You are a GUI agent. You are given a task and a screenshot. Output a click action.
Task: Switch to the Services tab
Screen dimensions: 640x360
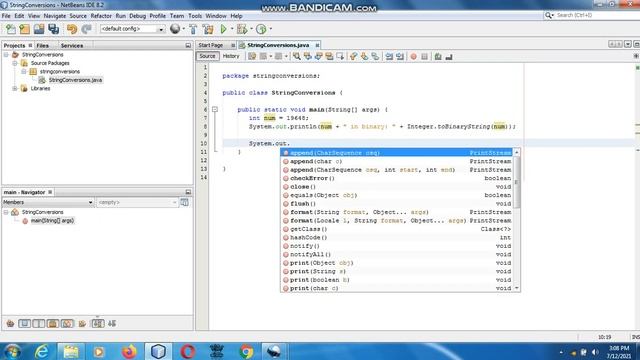click(x=72, y=46)
